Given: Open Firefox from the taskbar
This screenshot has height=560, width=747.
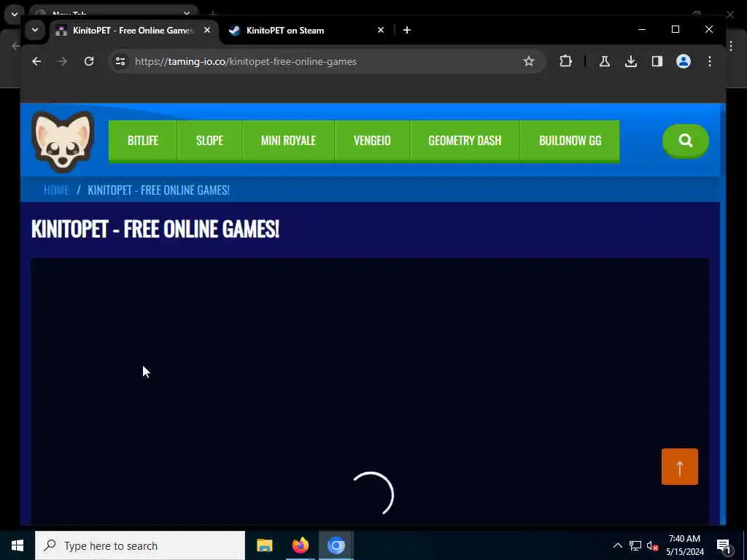Looking at the screenshot, I should tap(300, 545).
